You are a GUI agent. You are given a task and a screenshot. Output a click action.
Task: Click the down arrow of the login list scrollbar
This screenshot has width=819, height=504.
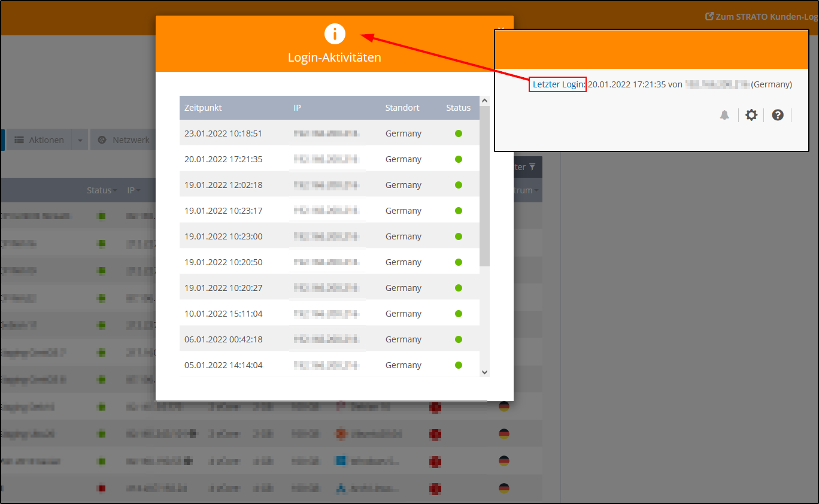click(484, 372)
